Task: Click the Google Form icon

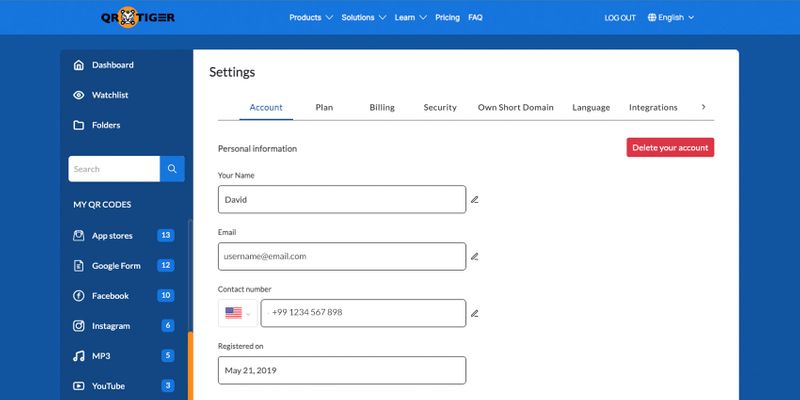Action: 79,265
